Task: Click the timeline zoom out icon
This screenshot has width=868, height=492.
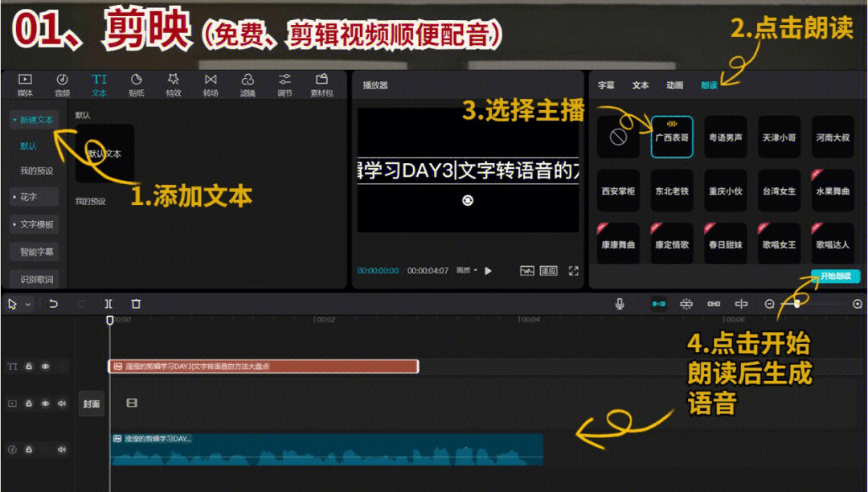Action: click(769, 303)
